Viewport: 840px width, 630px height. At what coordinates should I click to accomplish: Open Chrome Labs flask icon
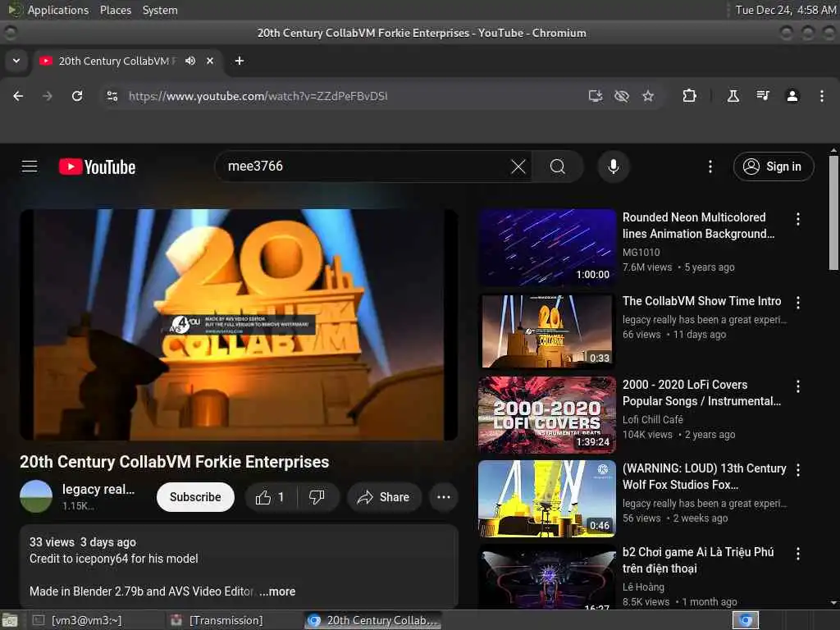coord(733,96)
